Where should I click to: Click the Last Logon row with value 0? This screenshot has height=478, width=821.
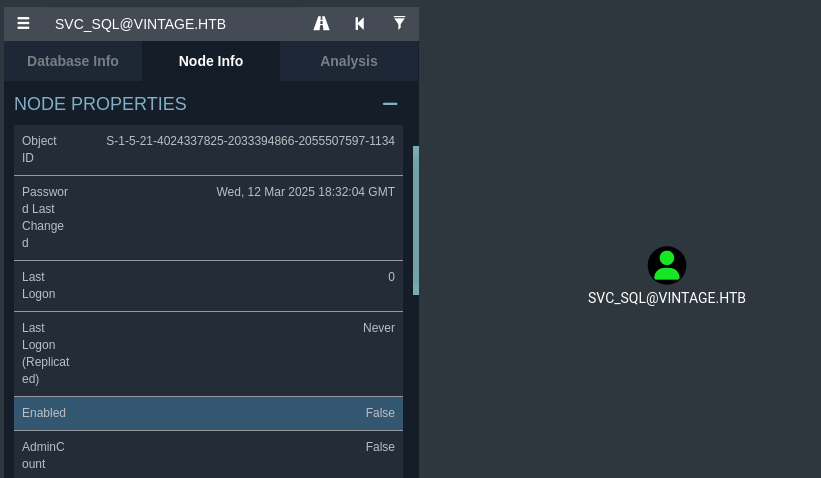coord(208,285)
